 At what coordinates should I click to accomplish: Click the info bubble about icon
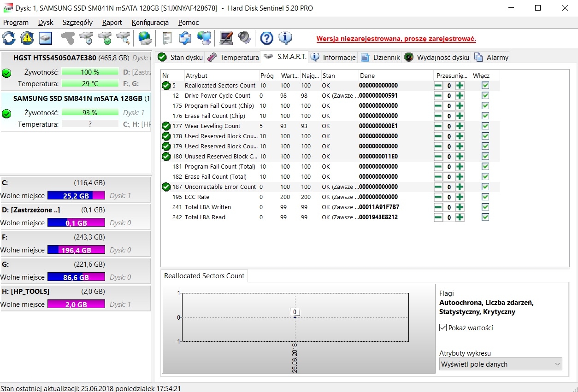[285, 38]
